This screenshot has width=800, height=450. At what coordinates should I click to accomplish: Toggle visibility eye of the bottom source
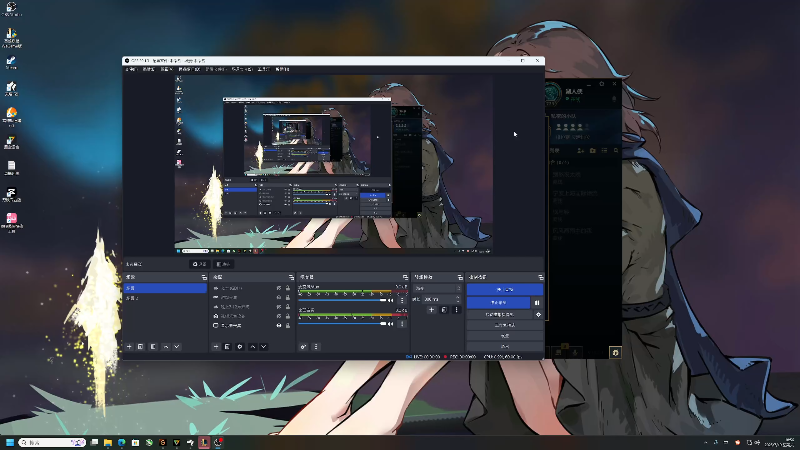[x=279, y=326]
